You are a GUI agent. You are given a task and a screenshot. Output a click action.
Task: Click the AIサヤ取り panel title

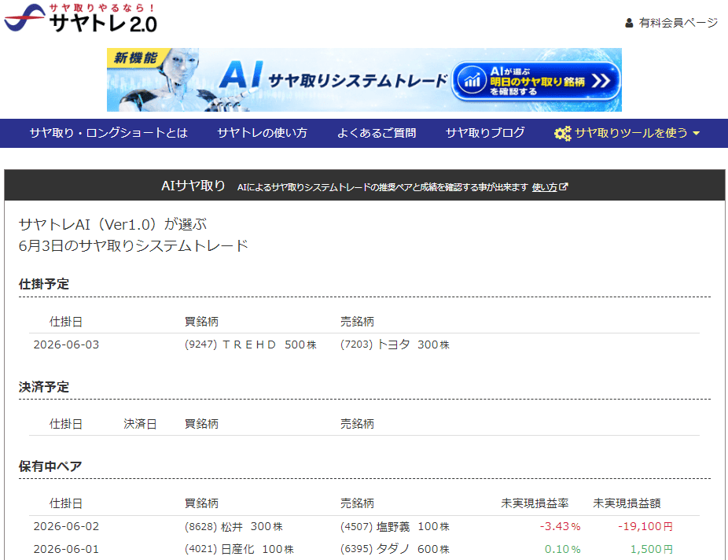tap(193, 186)
